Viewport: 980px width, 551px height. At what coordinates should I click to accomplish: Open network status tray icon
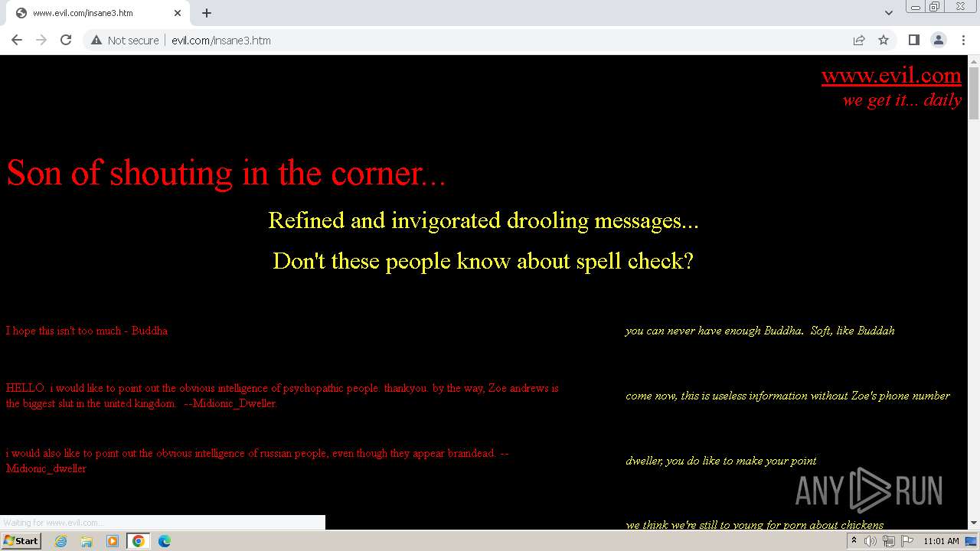(889, 541)
